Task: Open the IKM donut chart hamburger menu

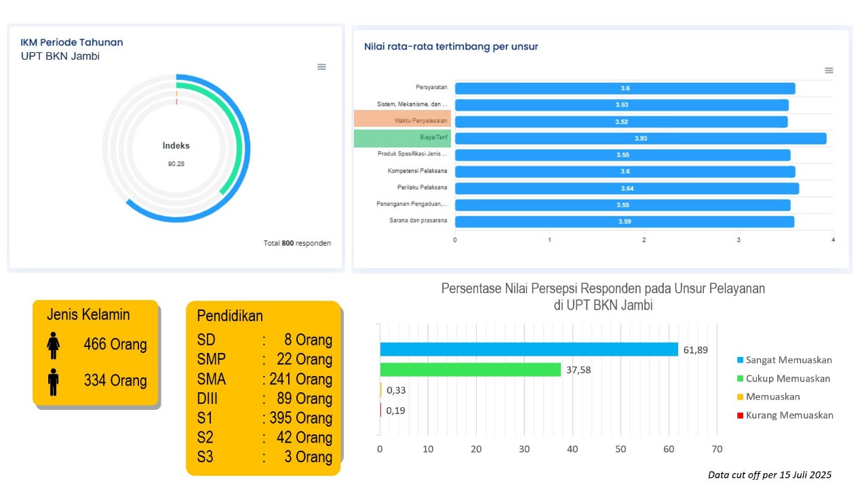Action: tap(321, 67)
